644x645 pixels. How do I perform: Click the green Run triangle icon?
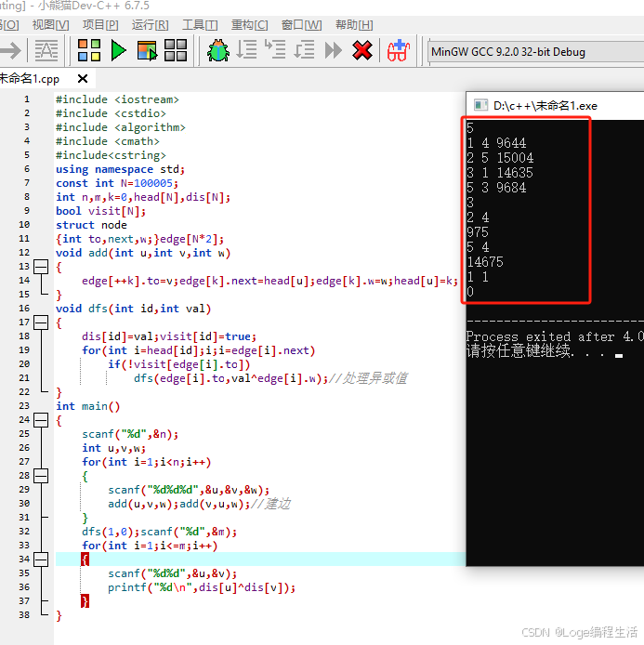point(118,50)
